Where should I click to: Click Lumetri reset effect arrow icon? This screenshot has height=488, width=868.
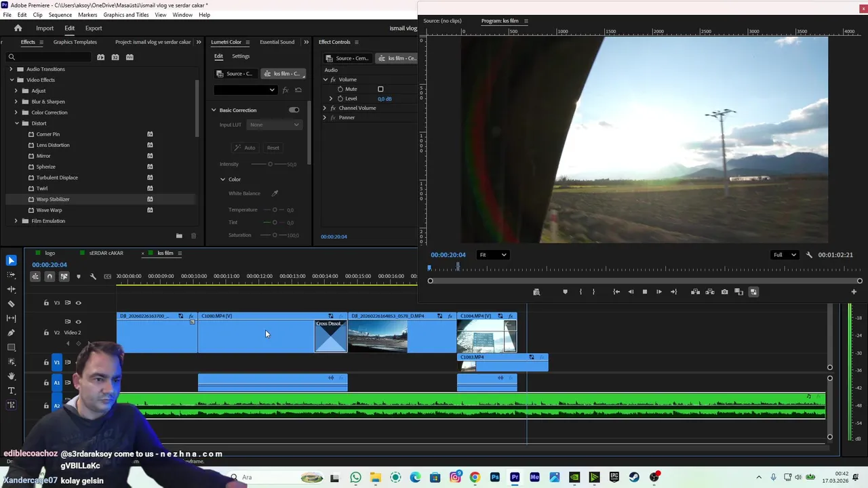tap(298, 89)
